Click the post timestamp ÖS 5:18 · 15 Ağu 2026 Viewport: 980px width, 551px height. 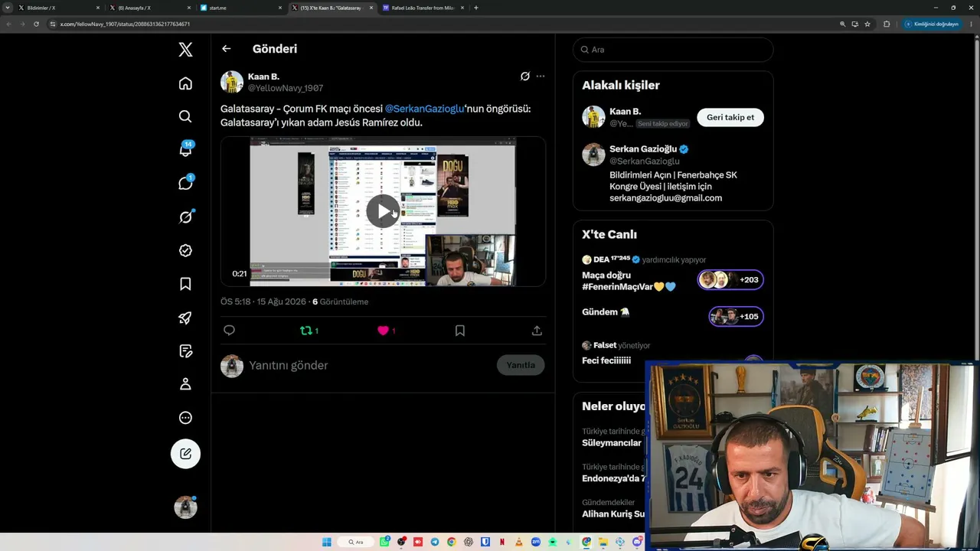coord(263,302)
